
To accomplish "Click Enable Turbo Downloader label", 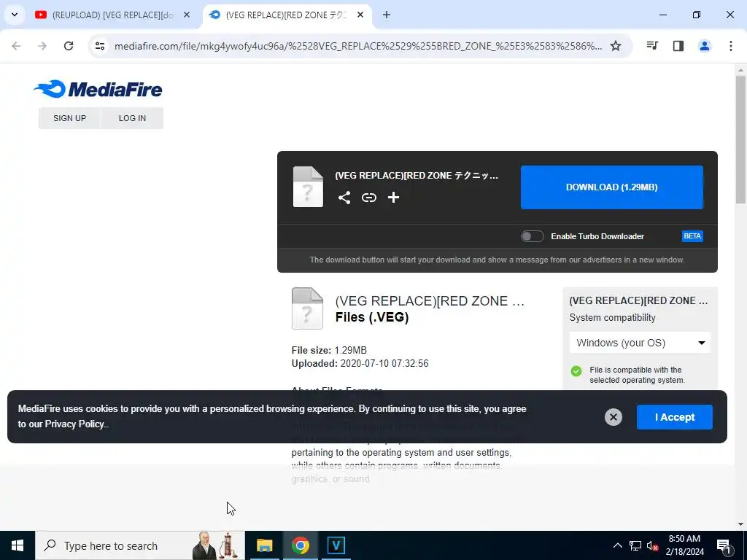I will (x=597, y=236).
